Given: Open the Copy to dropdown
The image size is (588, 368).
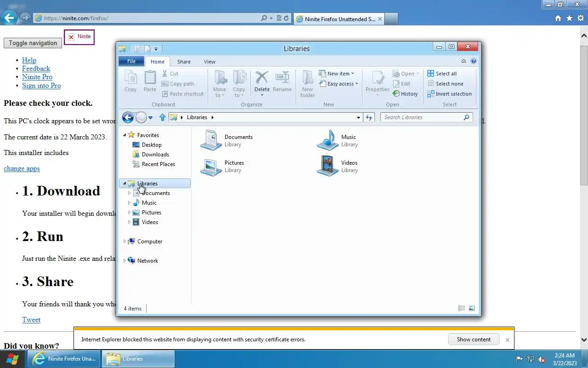Looking at the screenshot, I should pyautogui.click(x=239, y=84).
